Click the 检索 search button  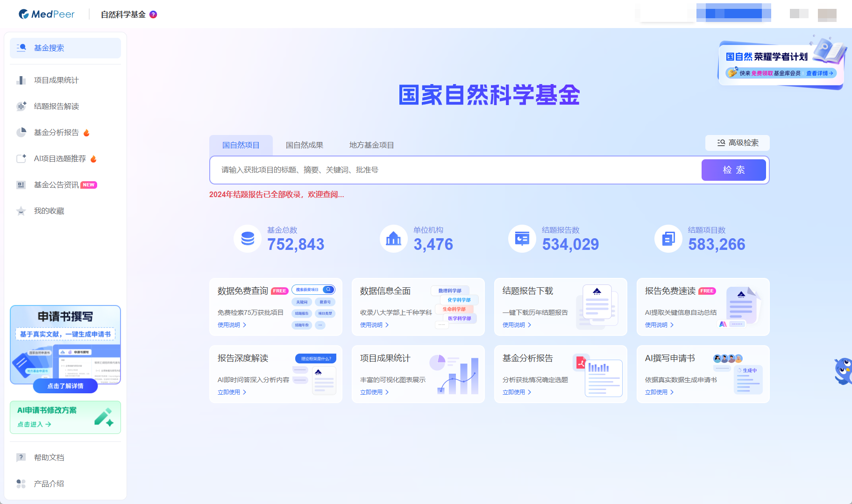733,170
